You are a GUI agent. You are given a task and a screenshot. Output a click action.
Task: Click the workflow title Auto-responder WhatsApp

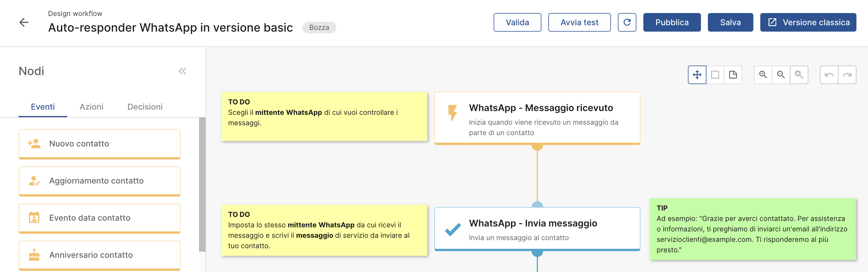coord(171,28)
